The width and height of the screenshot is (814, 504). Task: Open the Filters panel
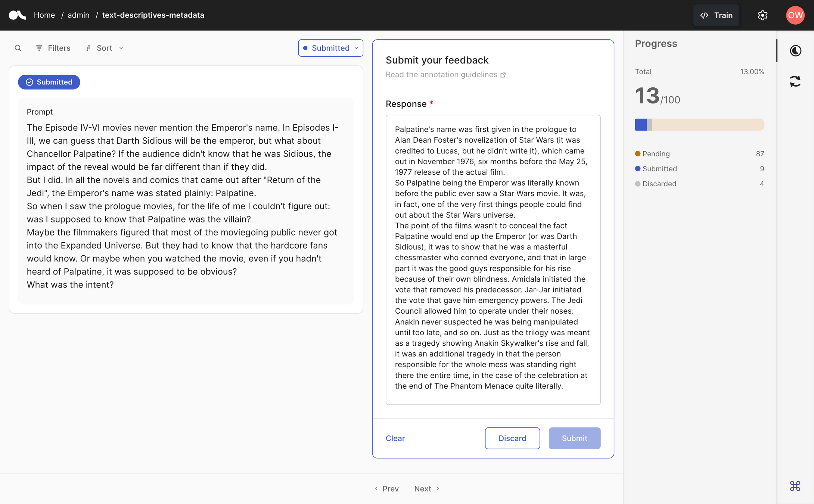53,48
